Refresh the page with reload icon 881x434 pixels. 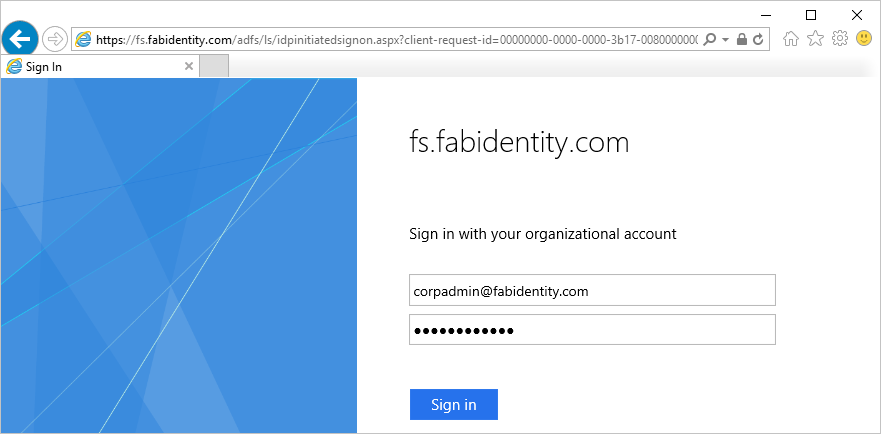coord(758,39)
